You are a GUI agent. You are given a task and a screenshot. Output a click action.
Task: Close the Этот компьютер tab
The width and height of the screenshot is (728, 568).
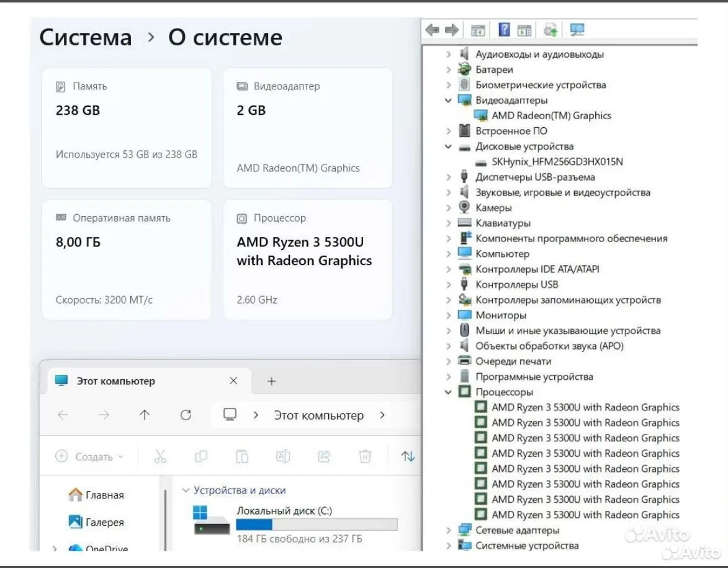(233, 381)
